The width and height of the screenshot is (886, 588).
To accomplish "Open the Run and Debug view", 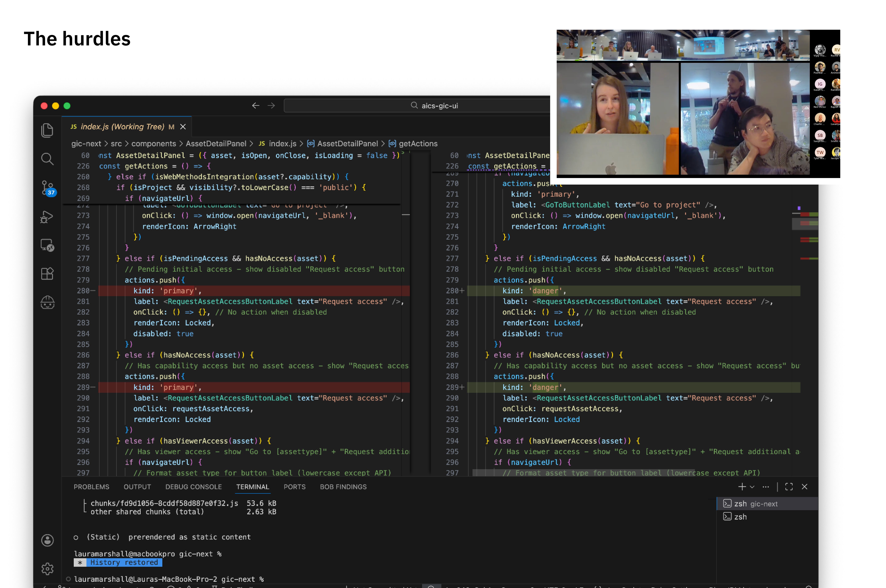I will [x=47, y=217].
